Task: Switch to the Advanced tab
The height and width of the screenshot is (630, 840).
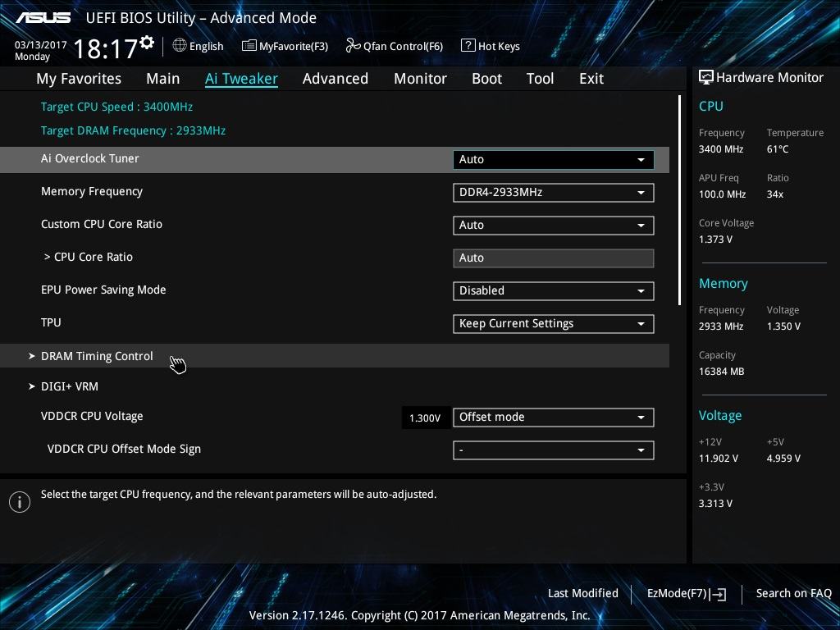Action: click(x=336, y=79)
